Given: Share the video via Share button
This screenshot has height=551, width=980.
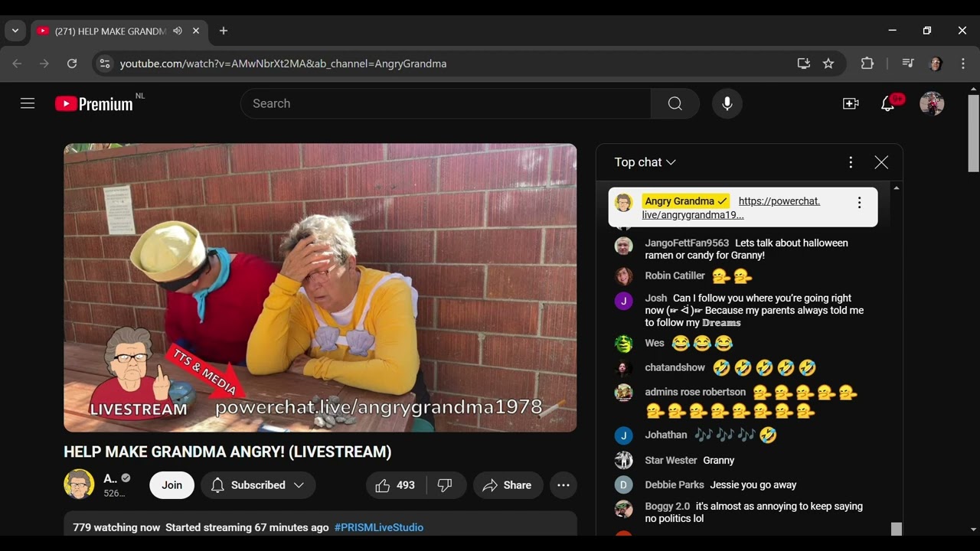Looking at the screenshot, I should coord(508,485).
